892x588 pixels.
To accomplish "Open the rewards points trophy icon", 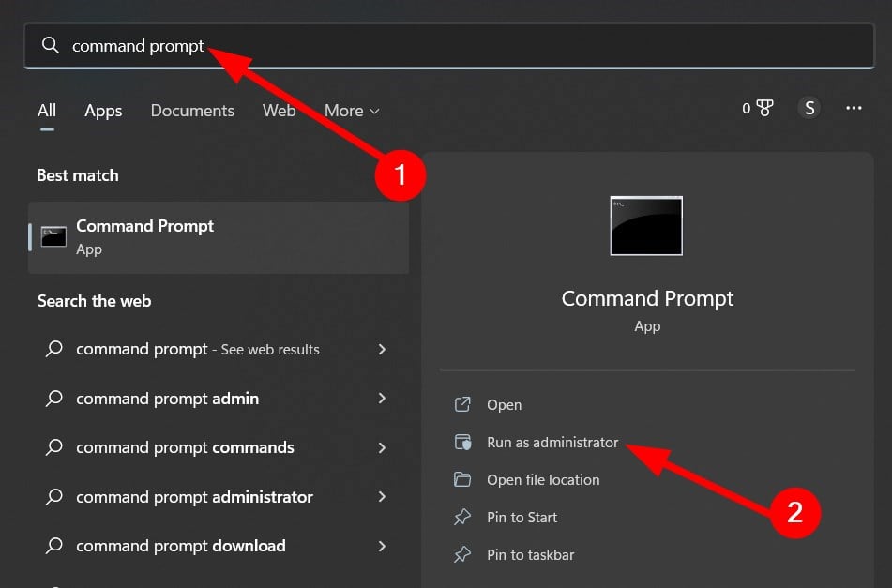I will click(765, 108).
